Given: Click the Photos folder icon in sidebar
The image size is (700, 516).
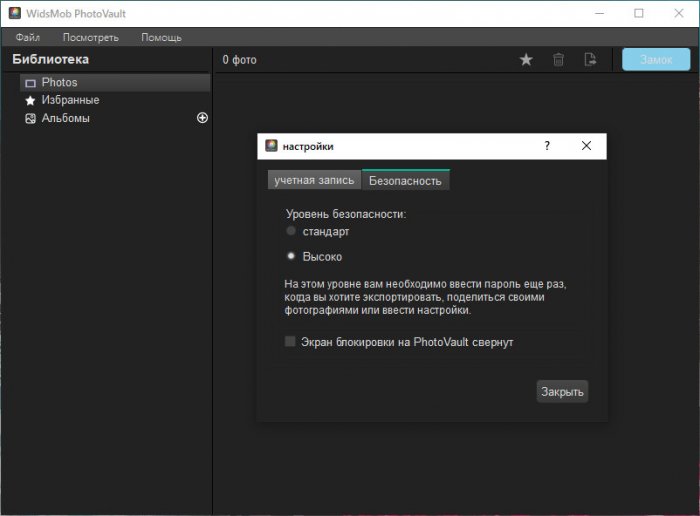Looking at the screenshot, I should point(30,83).
